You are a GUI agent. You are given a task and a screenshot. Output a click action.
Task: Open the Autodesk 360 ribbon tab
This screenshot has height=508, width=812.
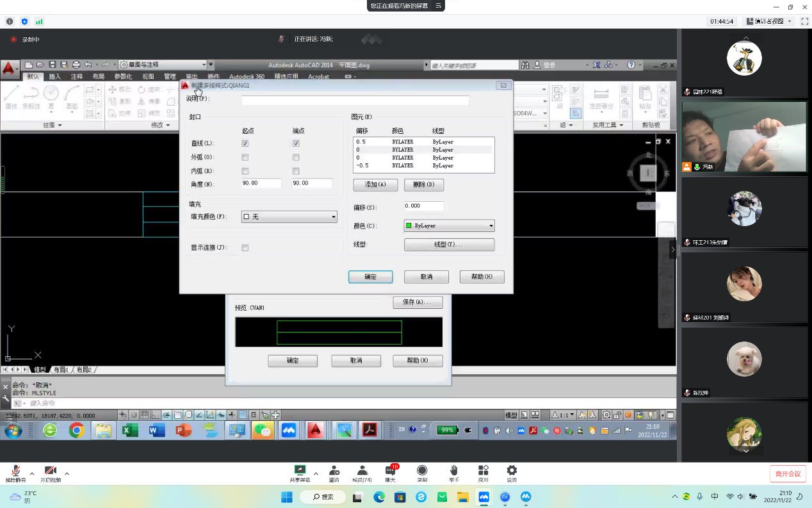click(x=247, y=77)
